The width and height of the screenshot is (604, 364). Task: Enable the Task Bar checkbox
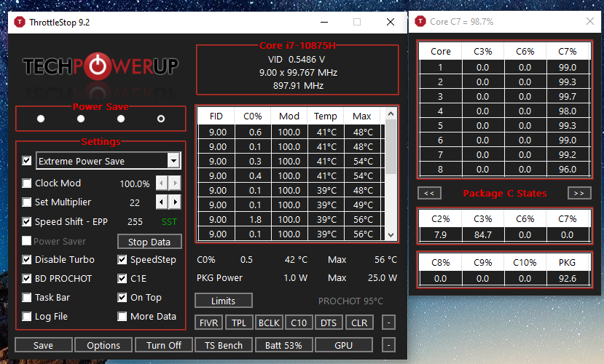tap(26, 298)
